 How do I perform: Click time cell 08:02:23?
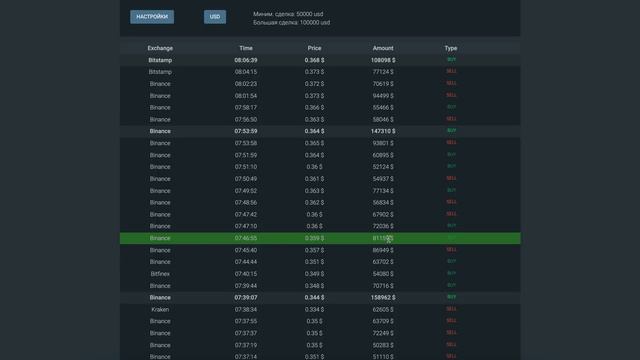click(246, 84)
